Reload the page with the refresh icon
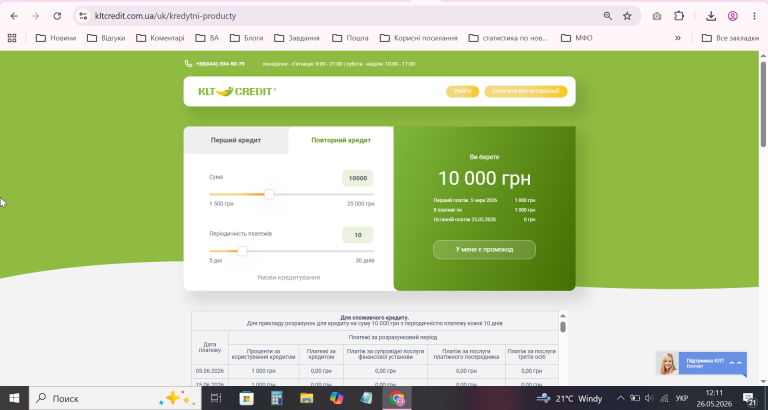The height and width of the screenshot is (410, 768). pos(57,16)
